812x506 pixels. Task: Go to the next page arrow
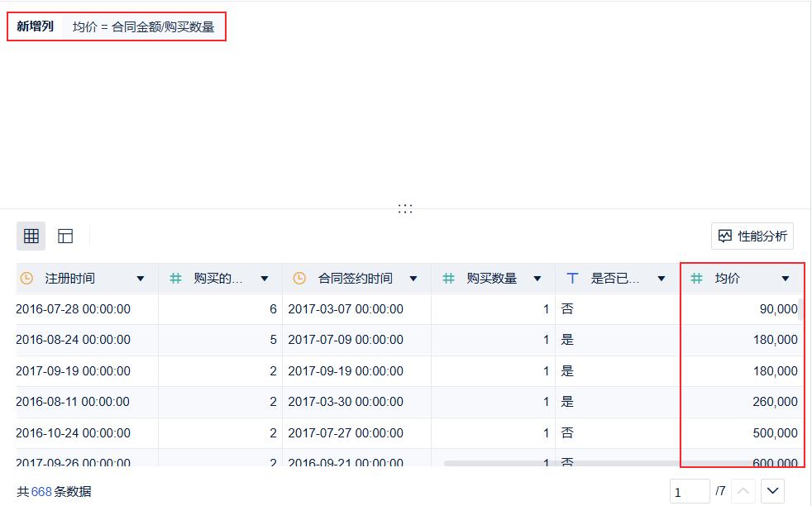tap(772, 491)
